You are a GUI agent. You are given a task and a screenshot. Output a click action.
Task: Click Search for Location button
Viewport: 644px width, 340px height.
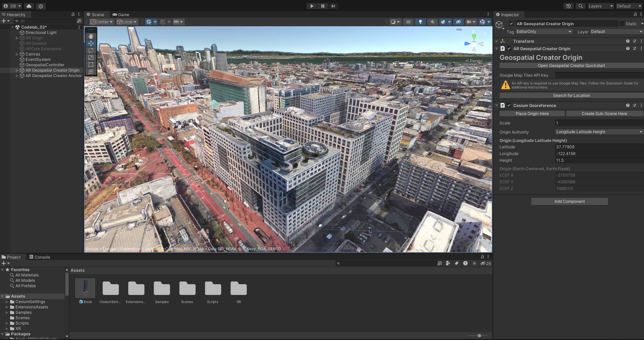(571, 96)
